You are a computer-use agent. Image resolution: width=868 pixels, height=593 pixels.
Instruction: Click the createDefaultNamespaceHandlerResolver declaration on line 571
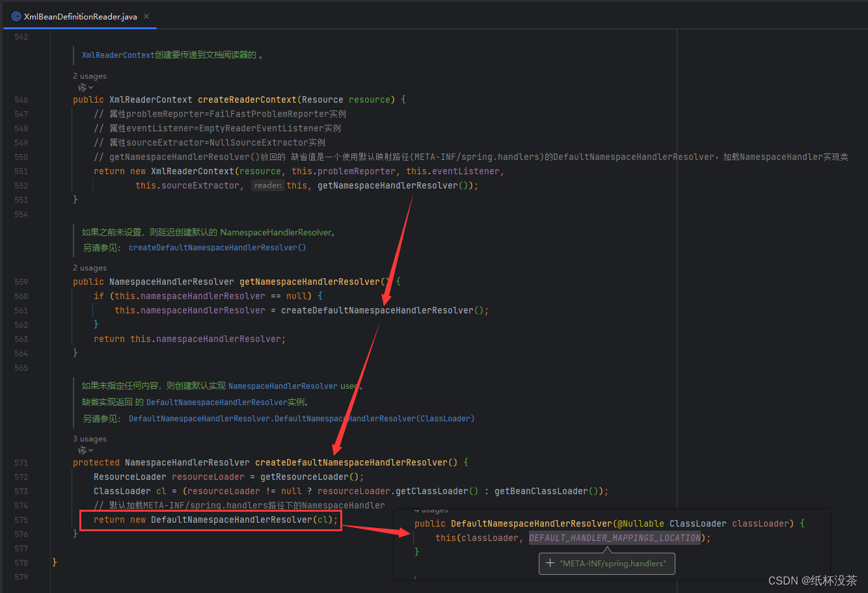(351, 462)
